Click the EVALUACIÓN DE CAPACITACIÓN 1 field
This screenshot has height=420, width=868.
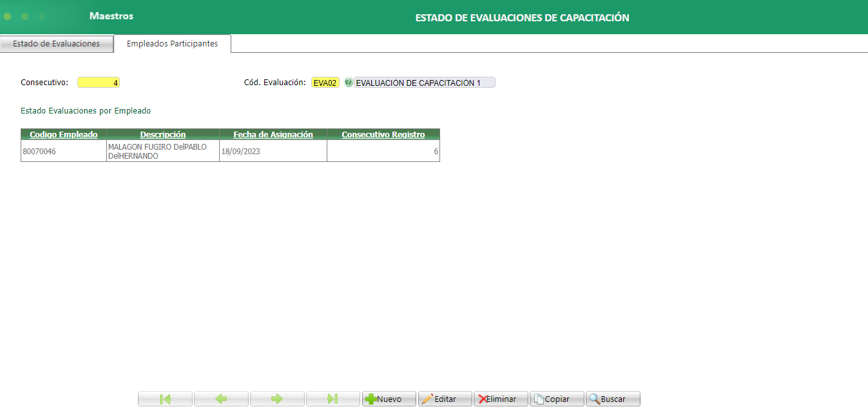425,83
